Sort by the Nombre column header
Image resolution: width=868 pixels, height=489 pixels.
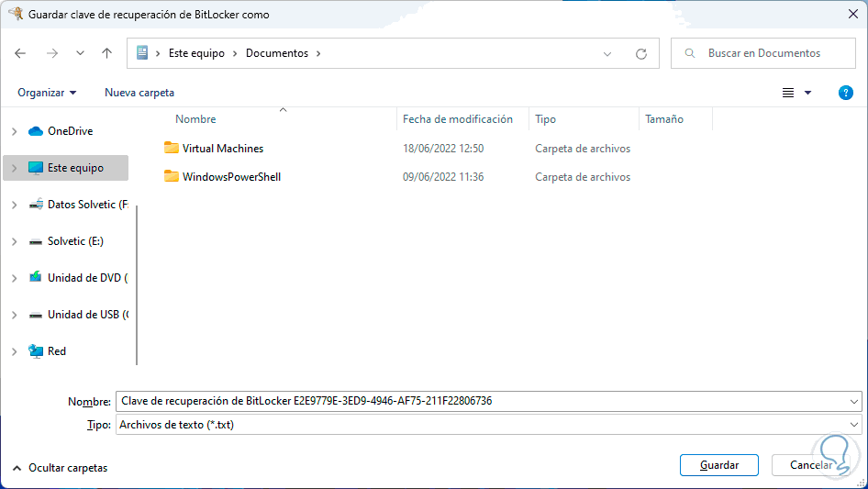tap(195, 119)
